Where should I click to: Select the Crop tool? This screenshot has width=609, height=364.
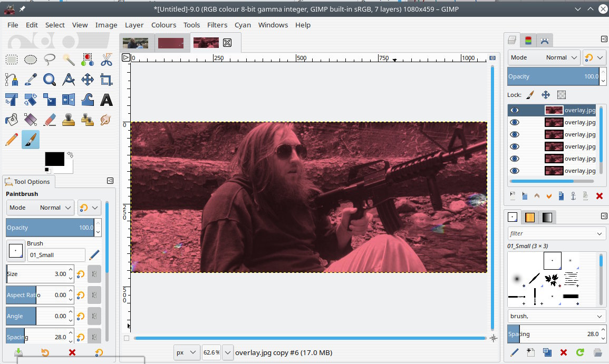tap(107, 80)
